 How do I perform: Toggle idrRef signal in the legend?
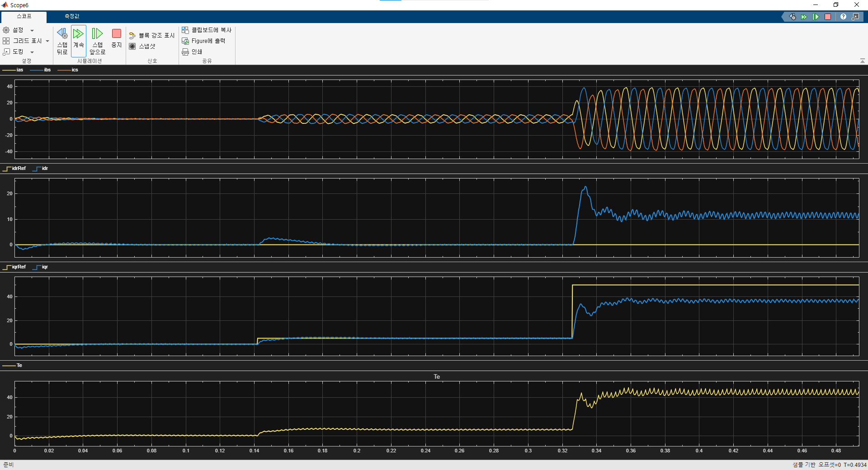[14, 169]
